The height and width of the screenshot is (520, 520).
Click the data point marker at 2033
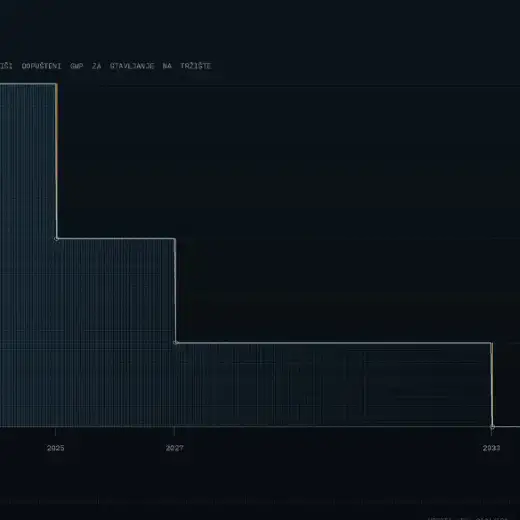(x=492, y=427)
